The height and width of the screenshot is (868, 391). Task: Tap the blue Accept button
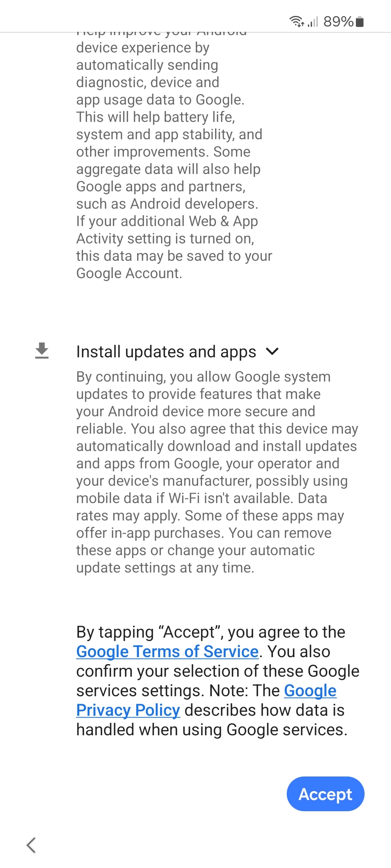point(325,794)
